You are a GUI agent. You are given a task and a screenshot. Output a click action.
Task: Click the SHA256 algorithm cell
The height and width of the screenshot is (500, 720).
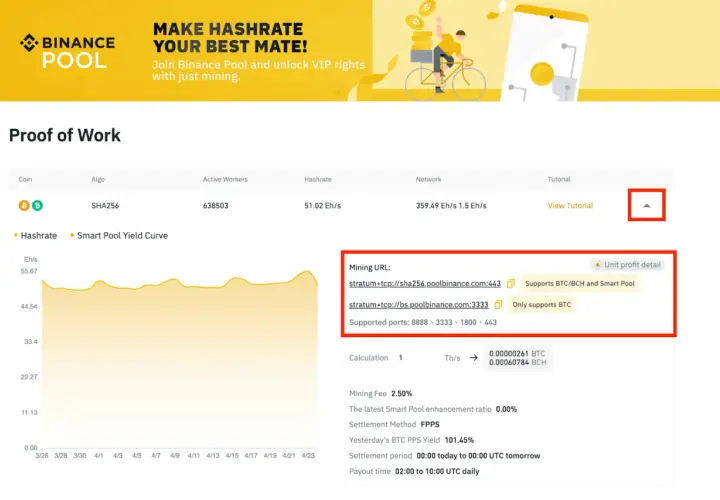tap(105, 206)
